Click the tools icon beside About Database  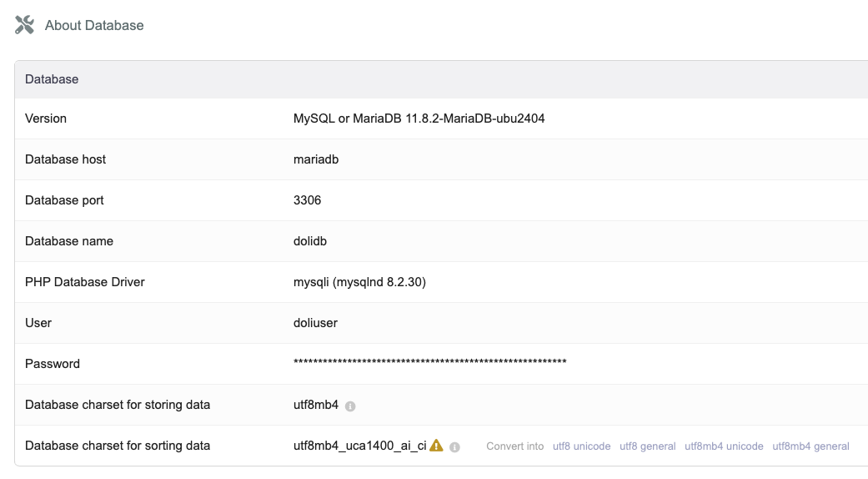tap(25, 25)
